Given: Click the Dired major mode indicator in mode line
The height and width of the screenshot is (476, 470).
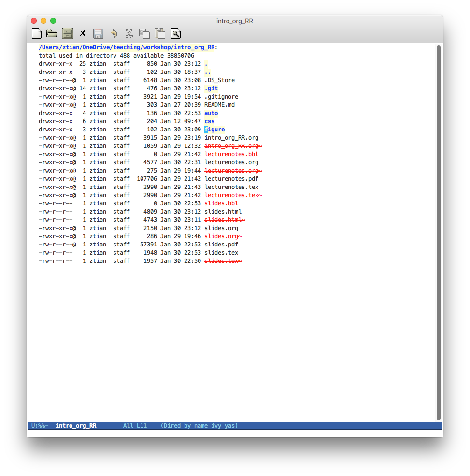Looking at the screenshot, I should point(199,426).
